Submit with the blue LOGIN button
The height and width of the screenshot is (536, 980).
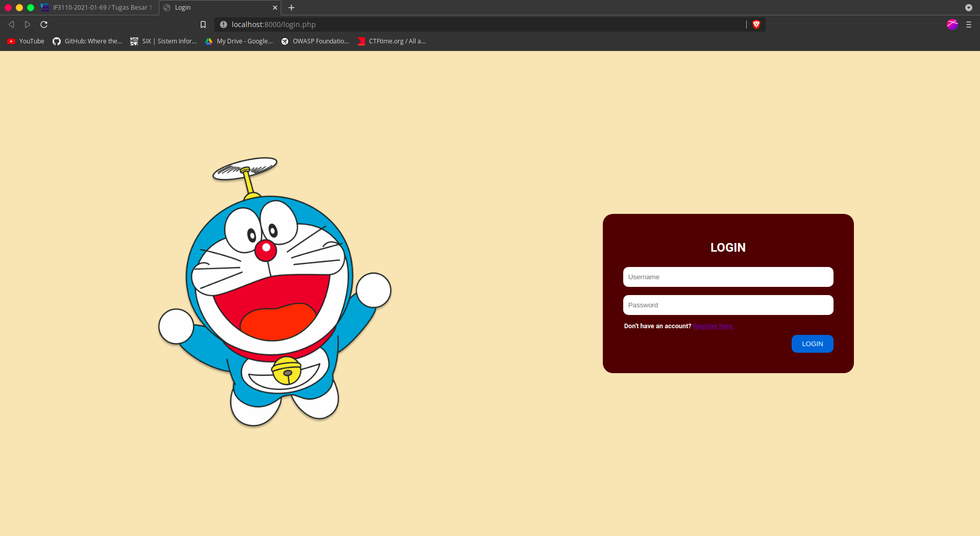[812, 344]
